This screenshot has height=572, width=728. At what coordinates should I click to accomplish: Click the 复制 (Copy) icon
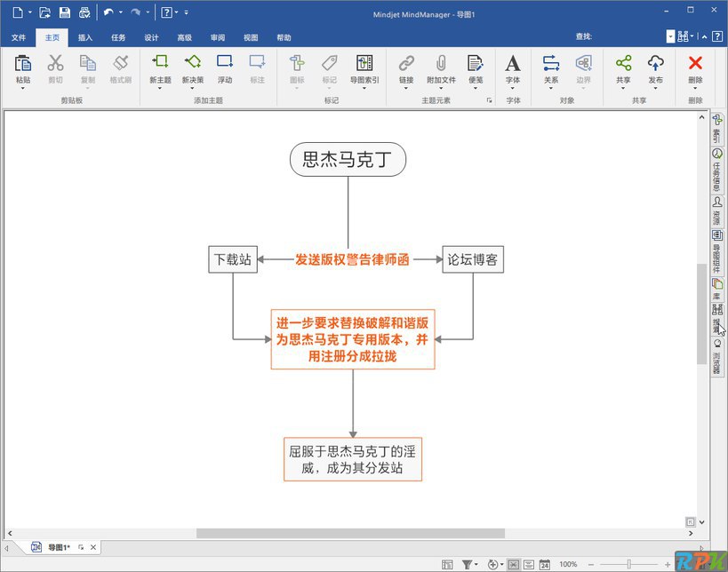(x=88, y=63)
